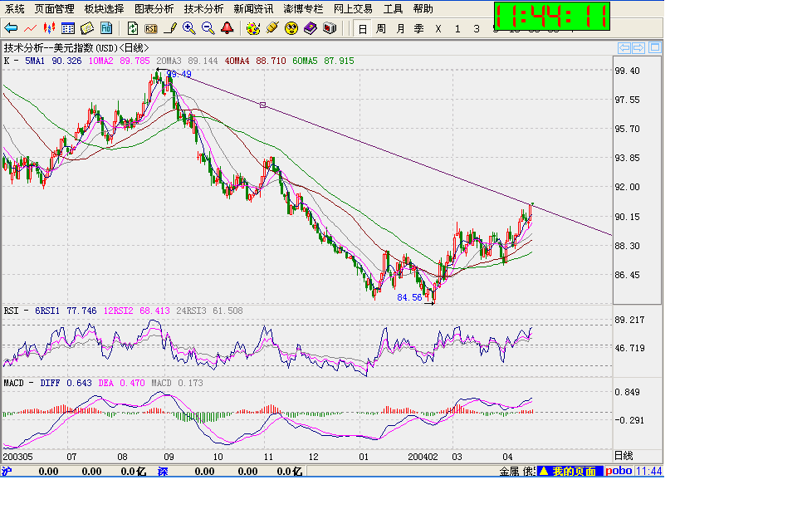This screenshot has width=812, height=514.
Task: Open the color palette icon
Action: click(x=253, y=28)
